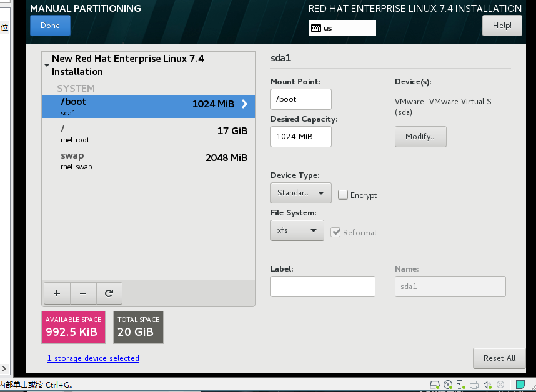Click the VMware sound card status icon

487,385
